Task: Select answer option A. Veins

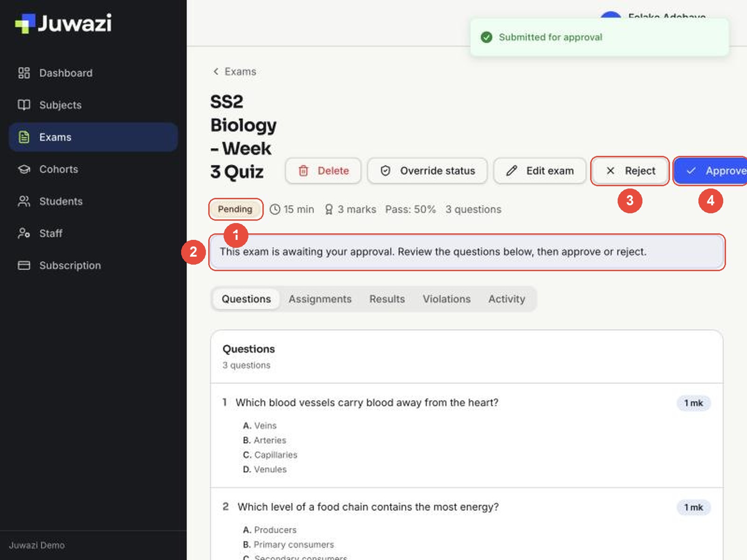Action: [x=260, y=426]
